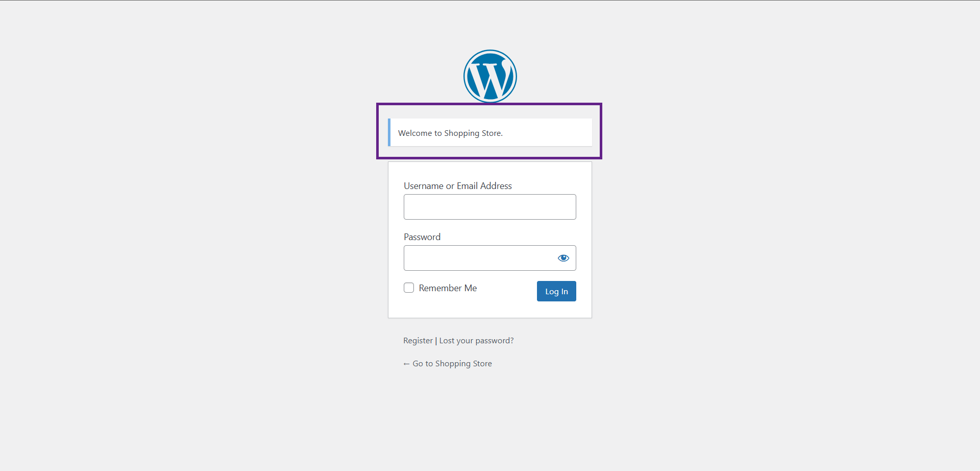Click the WordPress logo above the form

point(490,76)
